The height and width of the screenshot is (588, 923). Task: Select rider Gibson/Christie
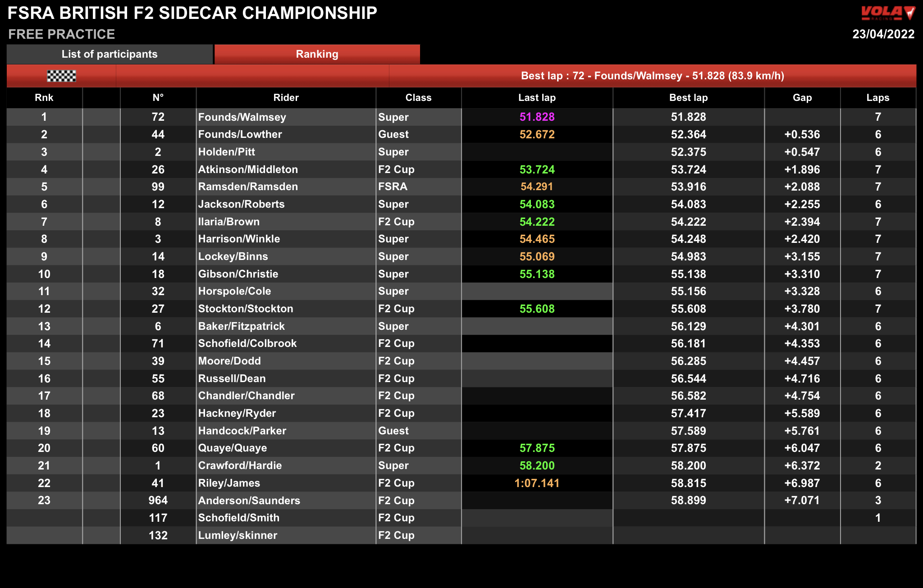point(238,274)
